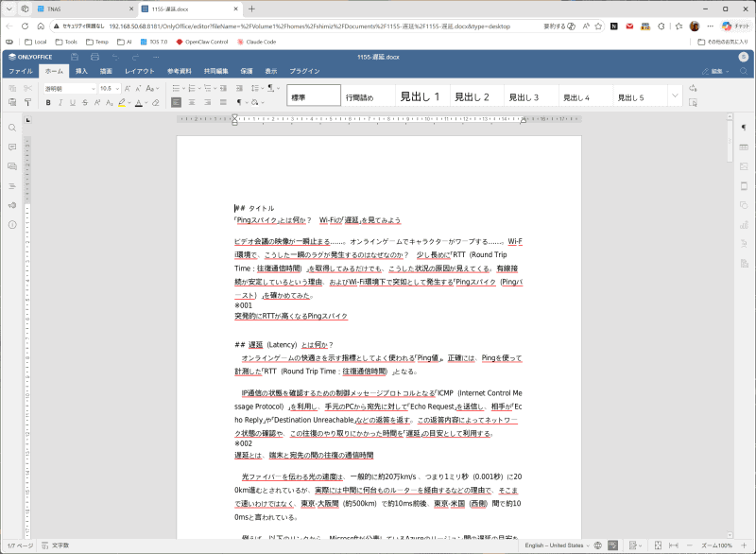
Task: Open shape settings in right sidebar
Action: [744, 205]
